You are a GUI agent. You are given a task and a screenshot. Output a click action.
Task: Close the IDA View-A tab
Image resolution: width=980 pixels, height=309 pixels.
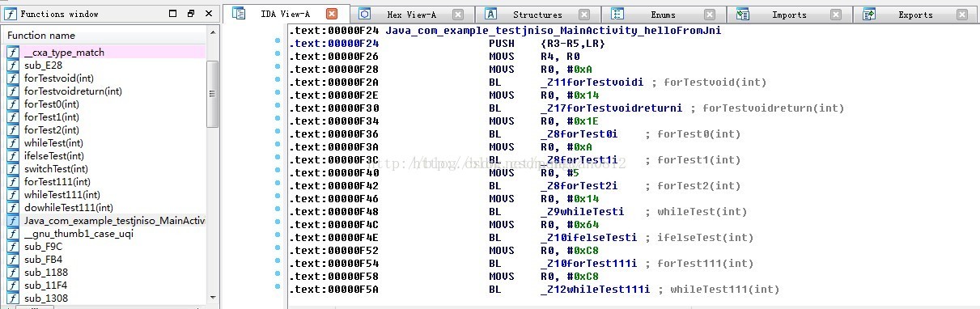pos(332,15)
